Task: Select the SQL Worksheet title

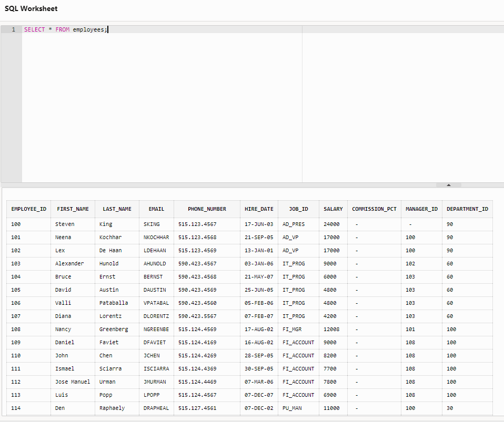Action: pyautogui.click(x=31, y=8)
